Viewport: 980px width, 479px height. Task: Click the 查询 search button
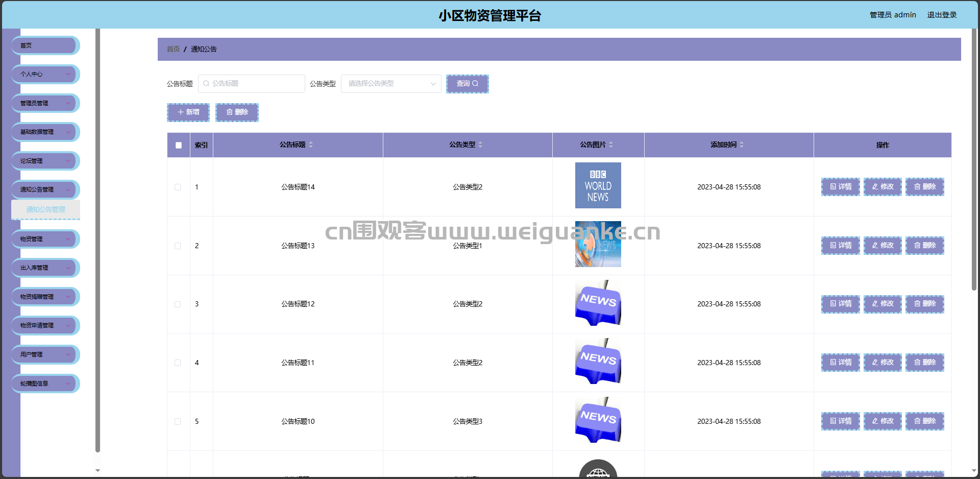[468, 84]
